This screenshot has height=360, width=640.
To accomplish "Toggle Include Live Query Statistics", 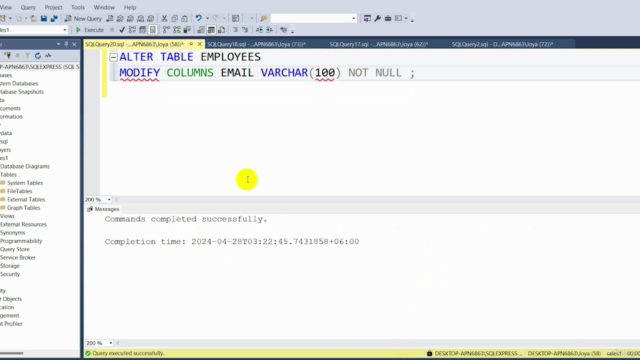I will tap(176, 30).
